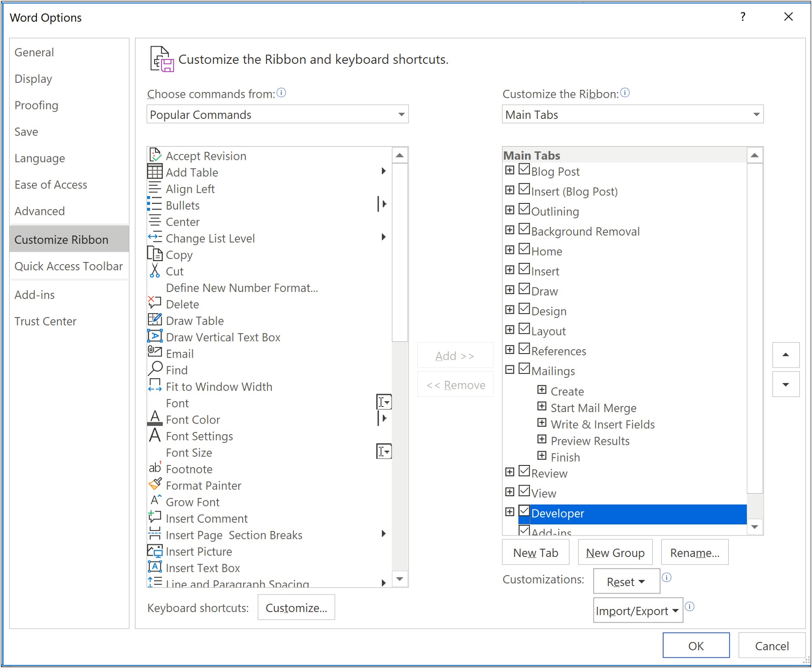The height and width of the screenshot is (668, 812).
Task: Click the Fit to Window Width icon
Action: 155,386
